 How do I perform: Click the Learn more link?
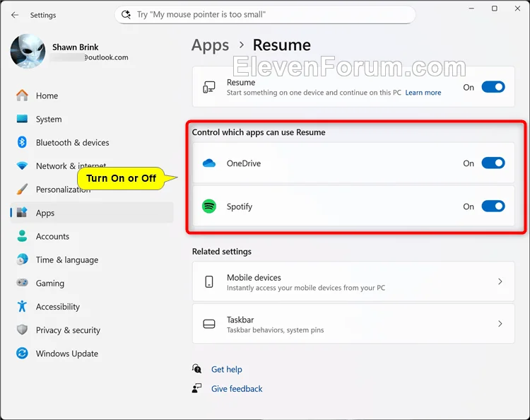pos(423,93)
